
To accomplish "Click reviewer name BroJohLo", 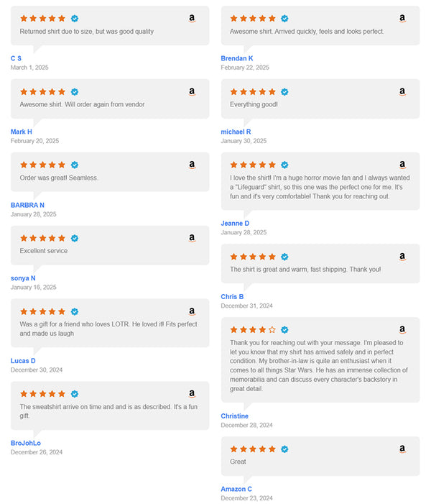I will (x=26, y=443).
